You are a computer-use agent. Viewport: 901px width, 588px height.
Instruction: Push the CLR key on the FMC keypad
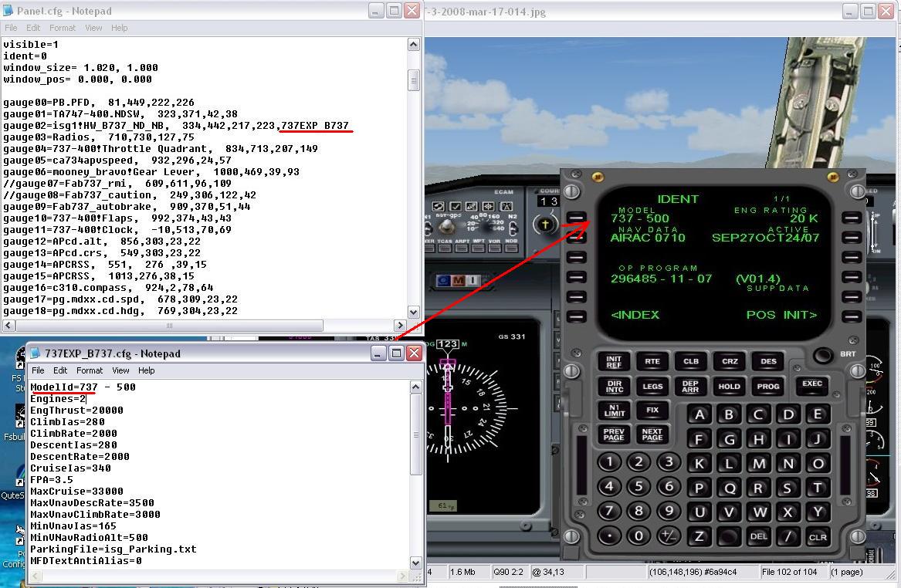coord(818,537)
